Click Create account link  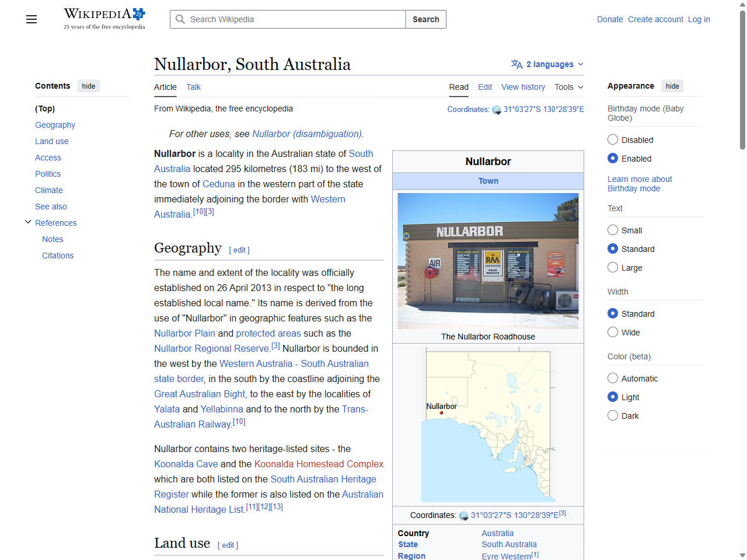coord(655,19)
